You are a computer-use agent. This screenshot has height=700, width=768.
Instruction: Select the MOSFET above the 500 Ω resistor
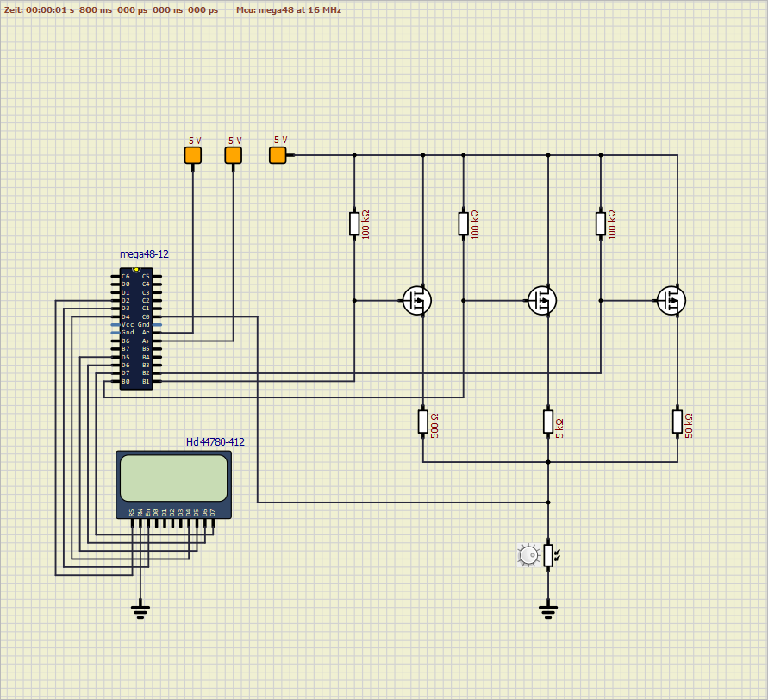(x=417, y=300)
